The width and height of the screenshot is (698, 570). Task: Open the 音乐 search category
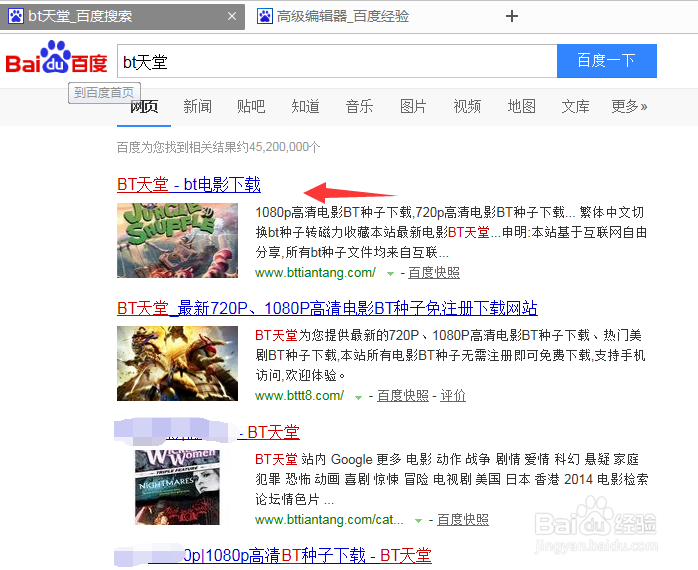click(x=359, y=107)
